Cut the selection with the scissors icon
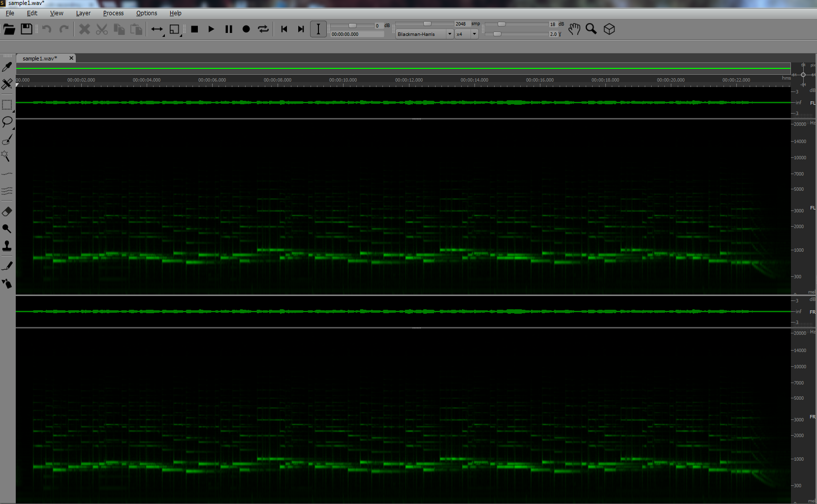 point(102,30)
